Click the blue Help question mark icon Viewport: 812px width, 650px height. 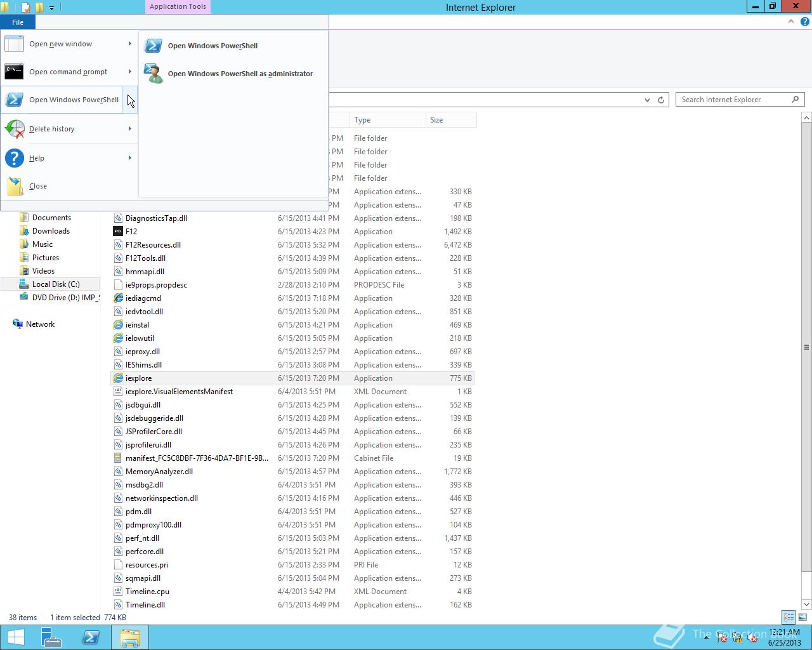pyautogui.click(x=14, y=158)
